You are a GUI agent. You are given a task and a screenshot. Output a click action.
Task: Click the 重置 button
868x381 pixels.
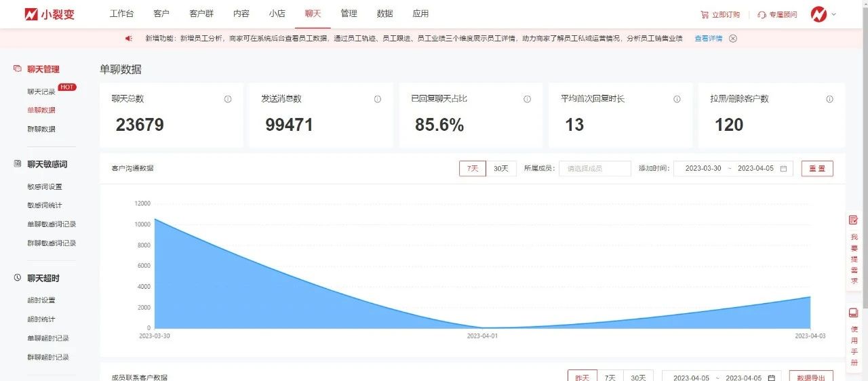[817, 168]
